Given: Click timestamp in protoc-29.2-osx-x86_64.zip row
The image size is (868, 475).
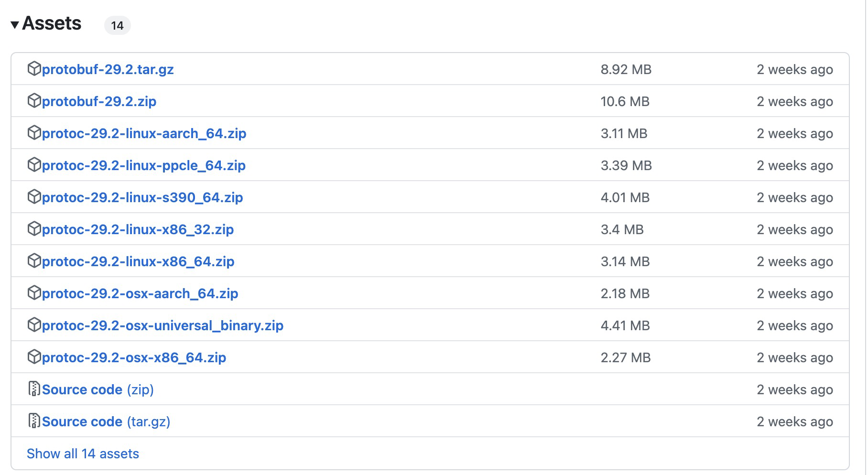Looking at the screenshot, I should (795, 358).
